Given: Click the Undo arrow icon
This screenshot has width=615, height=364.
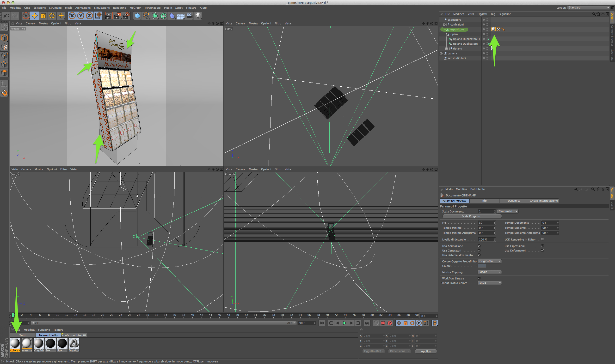Looking at the screenshot, I should point(6,16).
